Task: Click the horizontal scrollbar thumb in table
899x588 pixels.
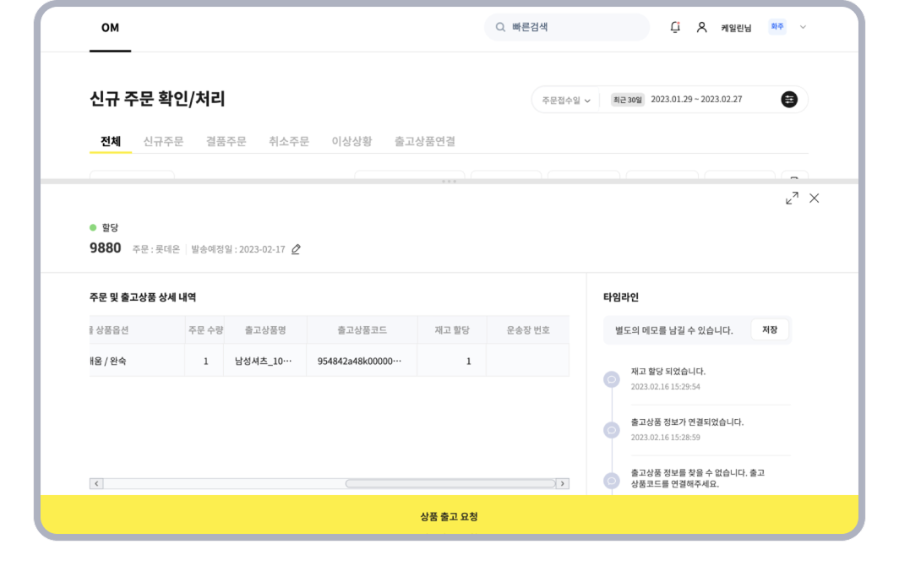Action: coord(449,483)
